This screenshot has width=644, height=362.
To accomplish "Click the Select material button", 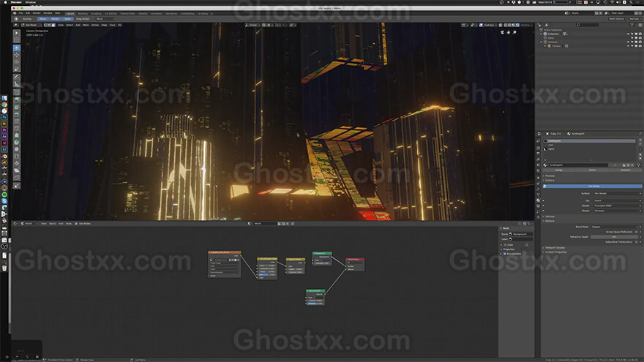I will pos(592,170).
